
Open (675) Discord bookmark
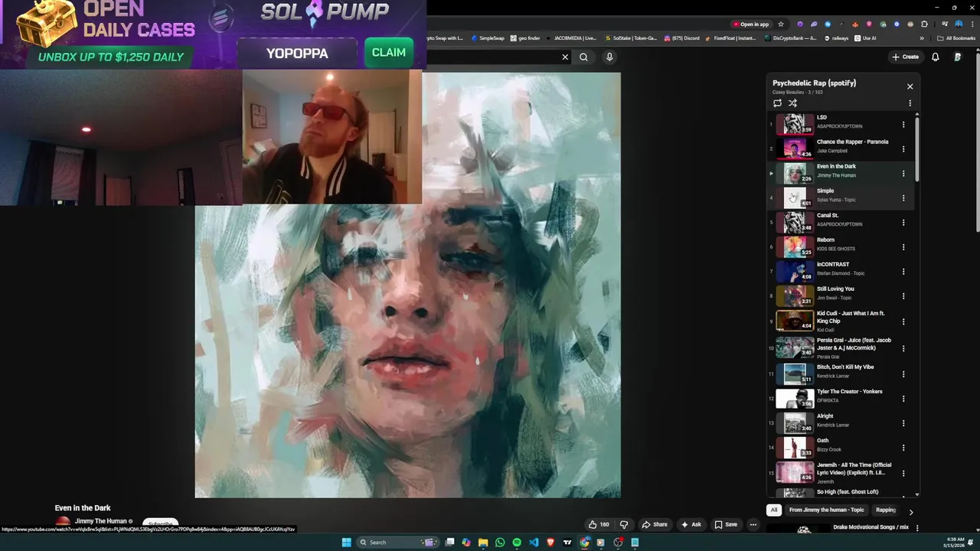[681, 37]
